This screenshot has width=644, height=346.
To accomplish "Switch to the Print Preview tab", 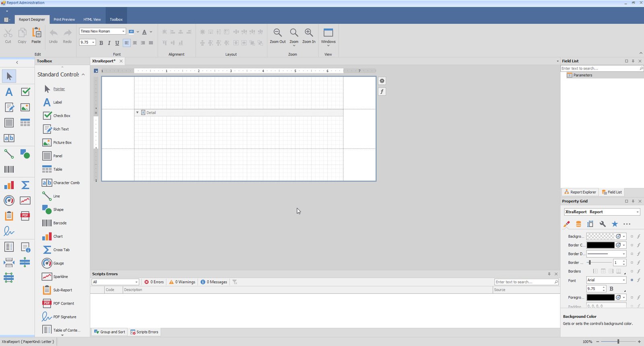I will click(x=64, y=19).
